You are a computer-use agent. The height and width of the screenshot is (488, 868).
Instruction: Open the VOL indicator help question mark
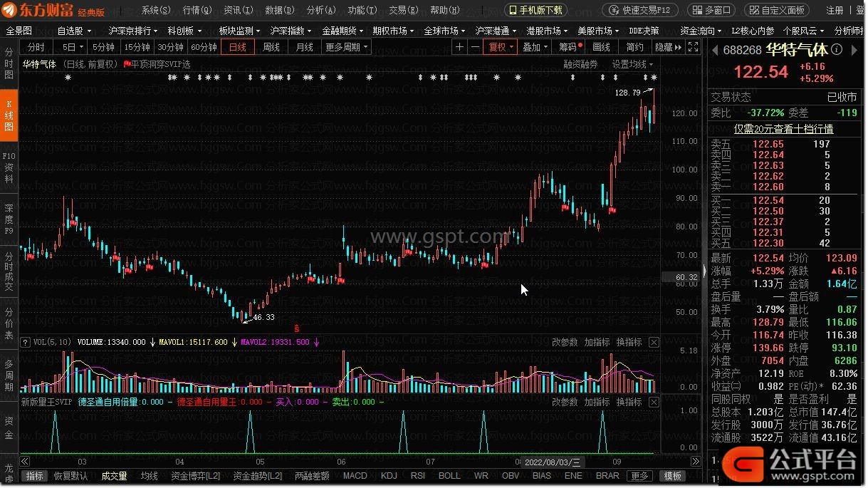point(26,342)
